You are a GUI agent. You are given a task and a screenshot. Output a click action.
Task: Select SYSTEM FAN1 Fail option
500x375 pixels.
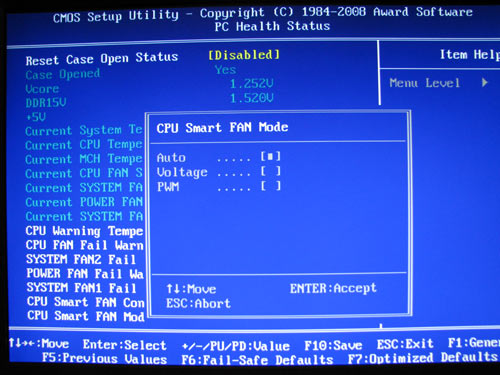click(81, 287)
